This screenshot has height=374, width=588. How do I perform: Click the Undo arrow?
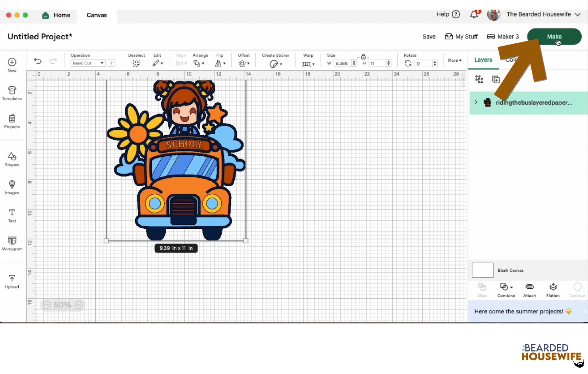37,61
